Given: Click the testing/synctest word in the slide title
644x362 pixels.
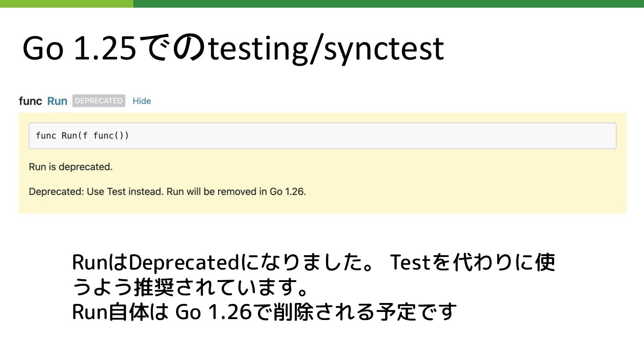Looking at the screenshot, I should click(326, 49).
